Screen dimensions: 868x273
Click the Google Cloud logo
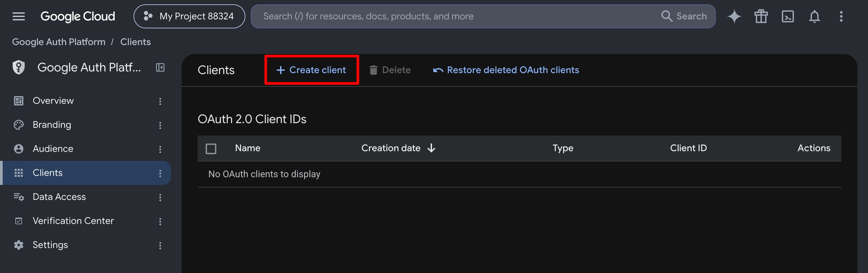(x=77, y=16)
